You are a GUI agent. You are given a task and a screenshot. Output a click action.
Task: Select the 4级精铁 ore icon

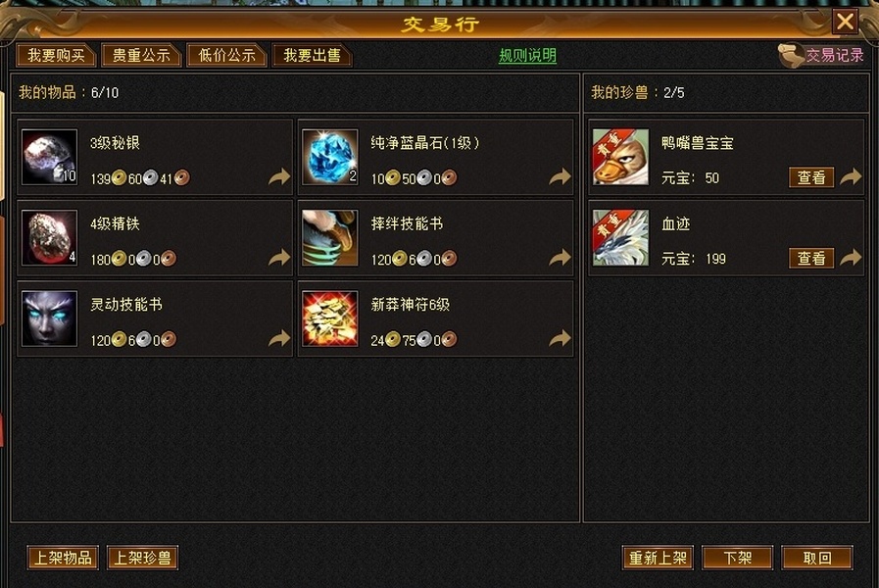(49, 238)
